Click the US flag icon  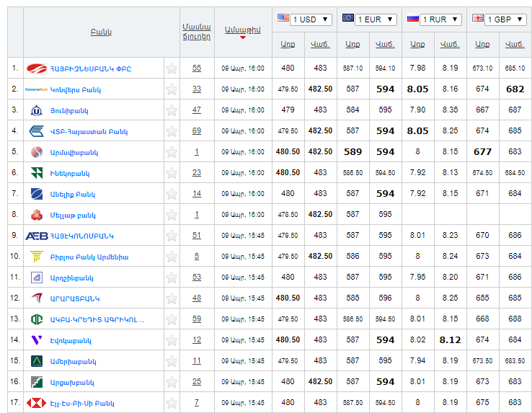pos(283,17)
